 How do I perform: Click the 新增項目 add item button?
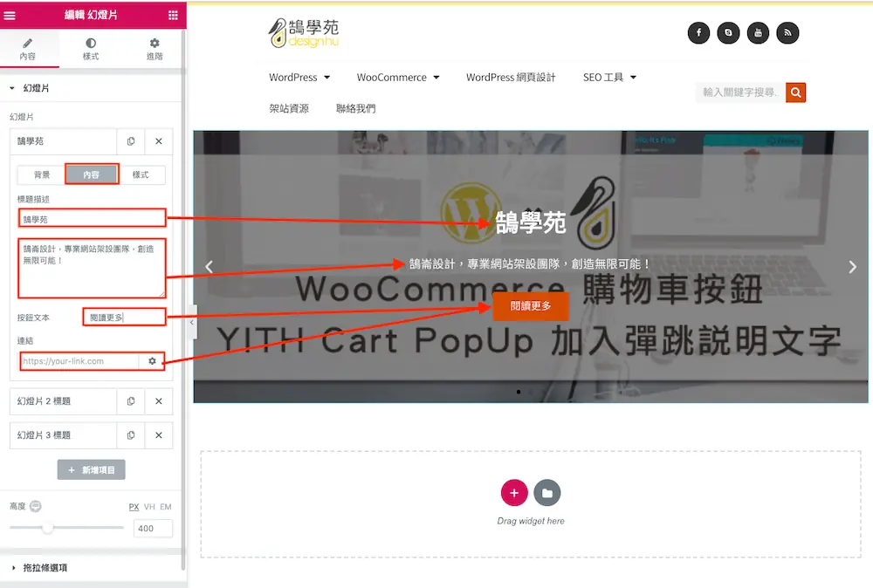(x=92, y=469)
